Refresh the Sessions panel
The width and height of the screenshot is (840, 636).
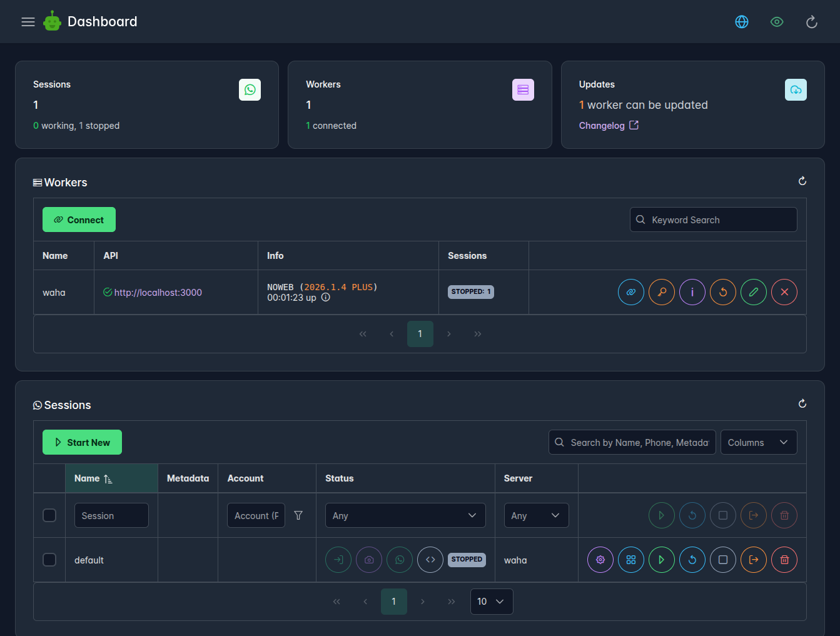click(x=802, y=404)
